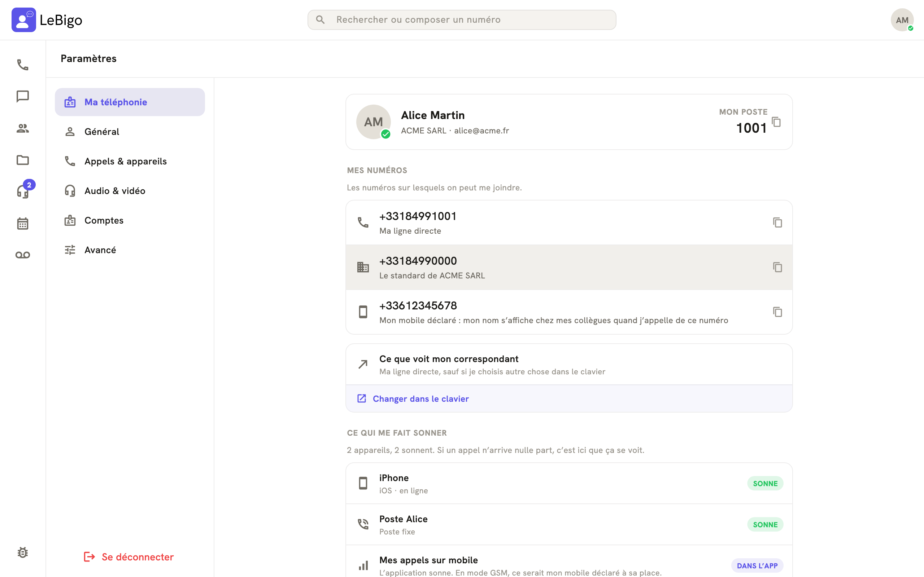Copy the extension number 1001

(x=776, y=122)
